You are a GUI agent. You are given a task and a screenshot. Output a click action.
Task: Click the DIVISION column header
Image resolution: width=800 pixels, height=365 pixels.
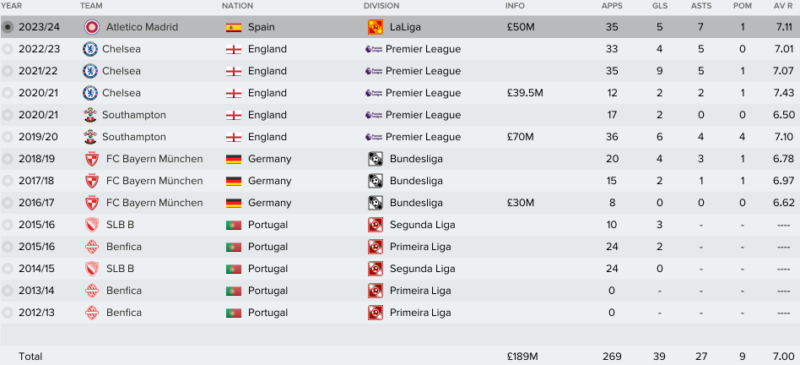click(381, 6)
